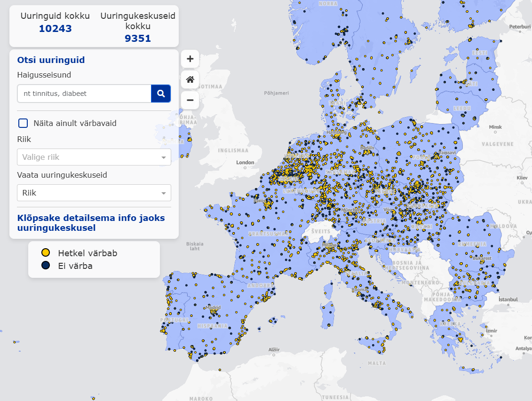Click the zoom out minus button
Image resolution: width=532 pixels, height=401 pixels.
pyautogui.click(x=190, y=100)
